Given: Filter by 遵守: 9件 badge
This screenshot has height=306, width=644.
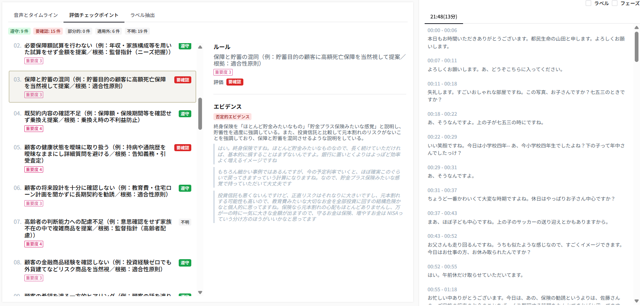Looking at the screenshot, I should (19, 31).
